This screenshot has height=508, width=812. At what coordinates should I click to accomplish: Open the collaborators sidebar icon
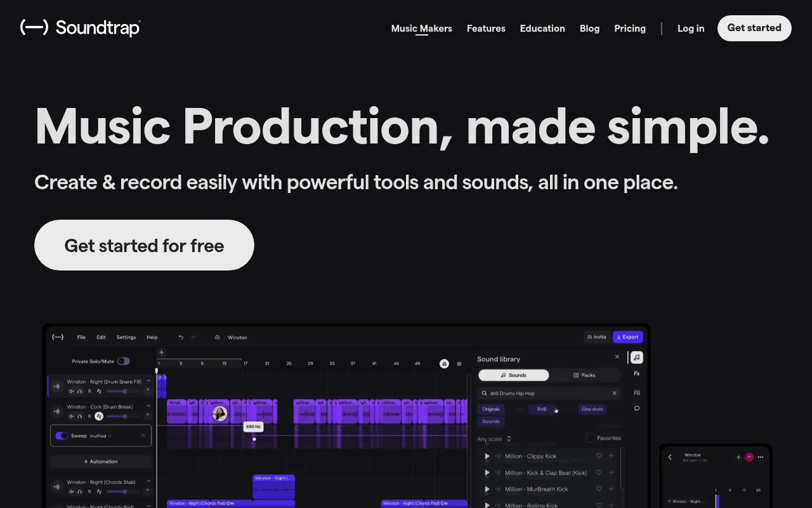[636, 392]
